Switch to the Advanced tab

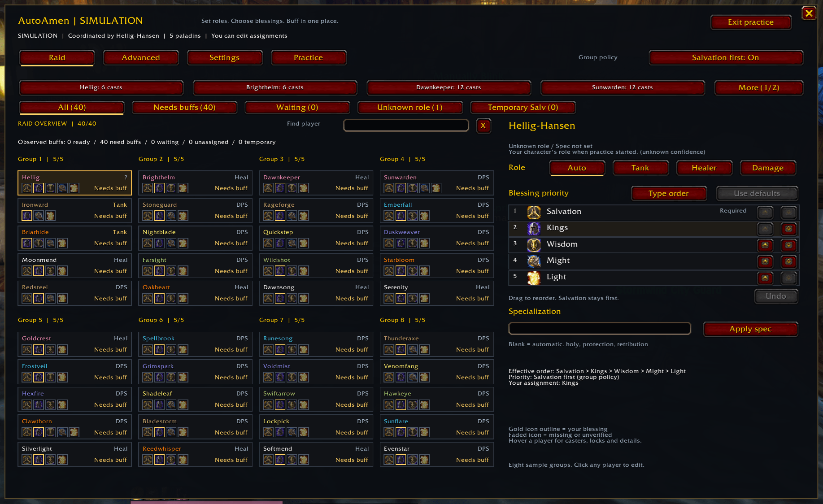[141, 58]
